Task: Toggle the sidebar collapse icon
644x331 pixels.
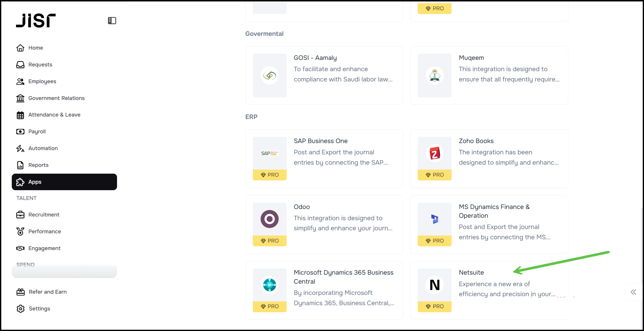Action: pos(112,21)
